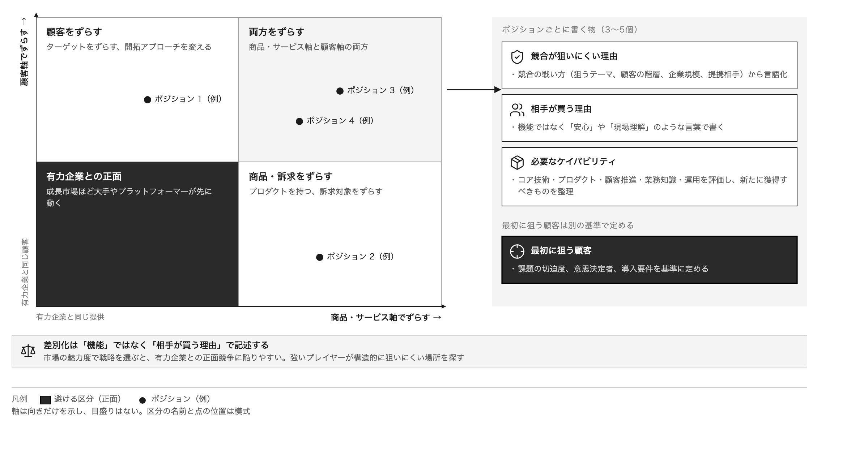The width and height of the screenshot is (868, 451).
Task: Click the ポジション 3（例） label
Action: [381, 90]
